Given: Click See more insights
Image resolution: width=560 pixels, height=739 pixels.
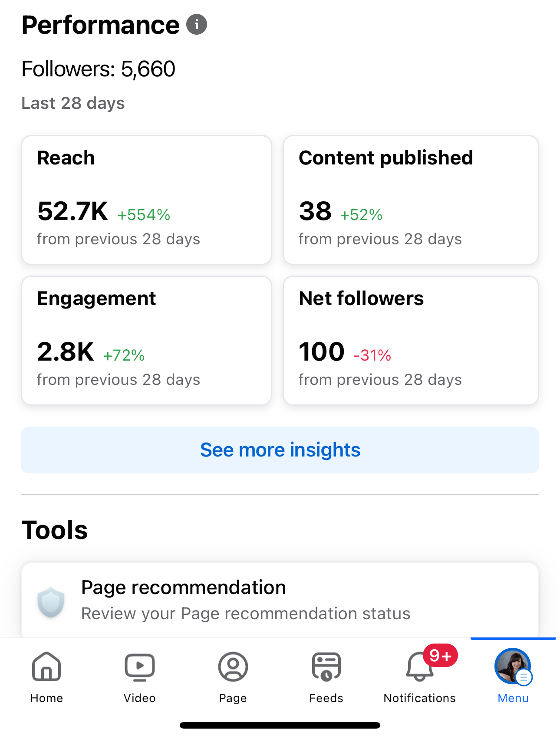Looking at the screenshot, I should [280, 450].
